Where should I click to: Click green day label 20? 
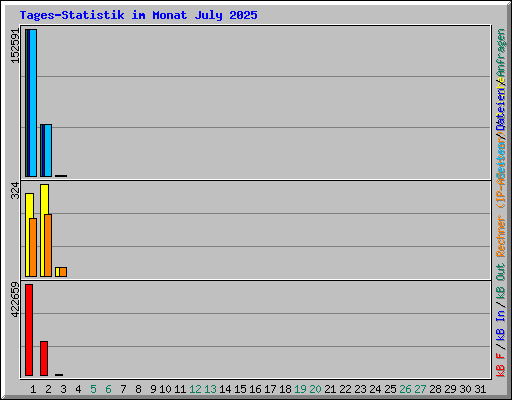315,389
